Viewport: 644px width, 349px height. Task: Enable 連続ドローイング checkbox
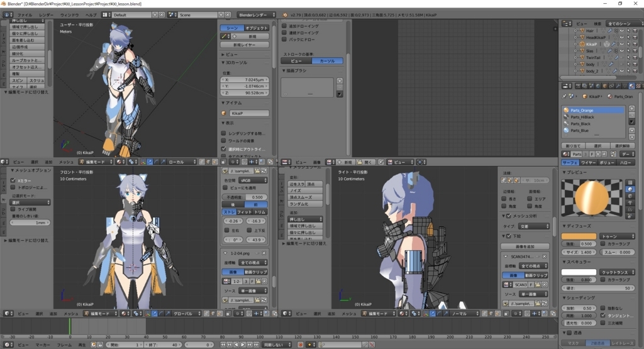pyautogui.click(x=284, y=33)
